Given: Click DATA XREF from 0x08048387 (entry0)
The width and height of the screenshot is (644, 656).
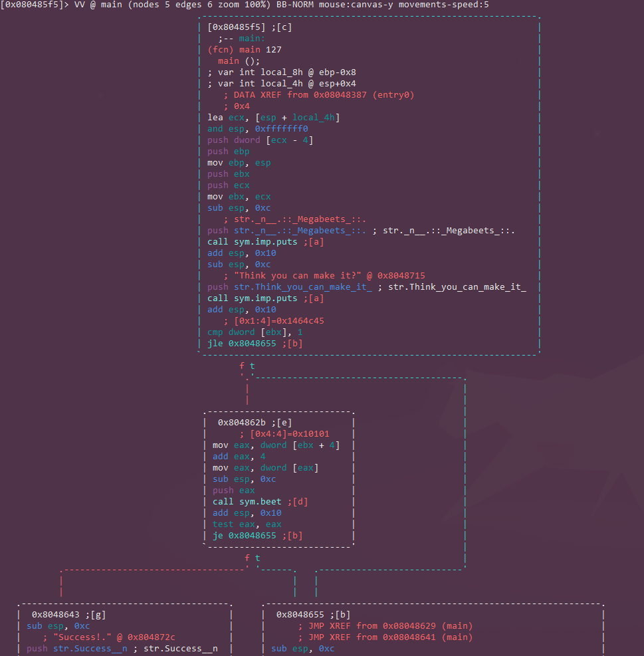Looking at the screenshot, I should point(319,95).
